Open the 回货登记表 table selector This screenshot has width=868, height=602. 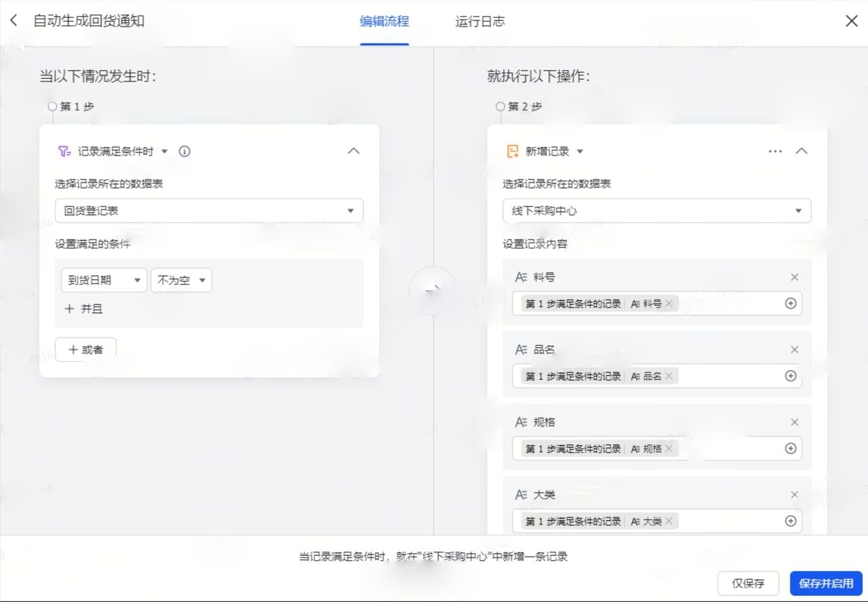(209, 211)
